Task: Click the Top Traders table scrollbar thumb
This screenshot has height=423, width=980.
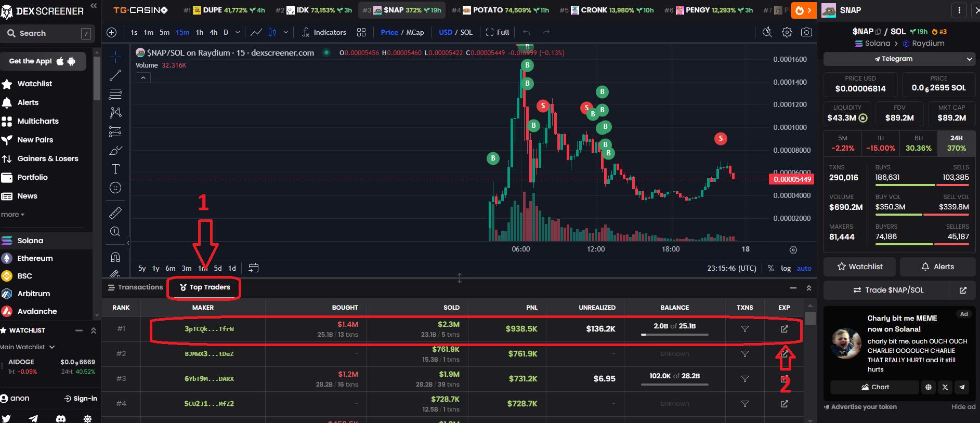Action: point(810,318)
